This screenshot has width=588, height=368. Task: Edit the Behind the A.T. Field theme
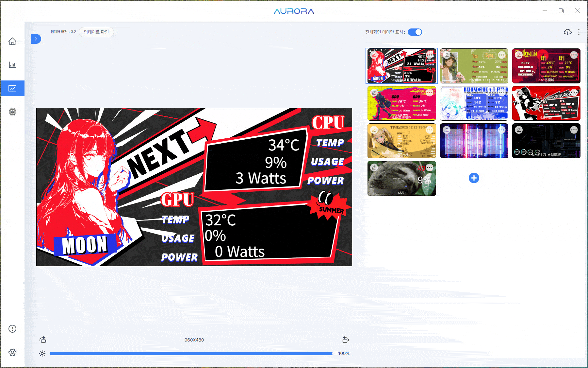tap(447, 93)
